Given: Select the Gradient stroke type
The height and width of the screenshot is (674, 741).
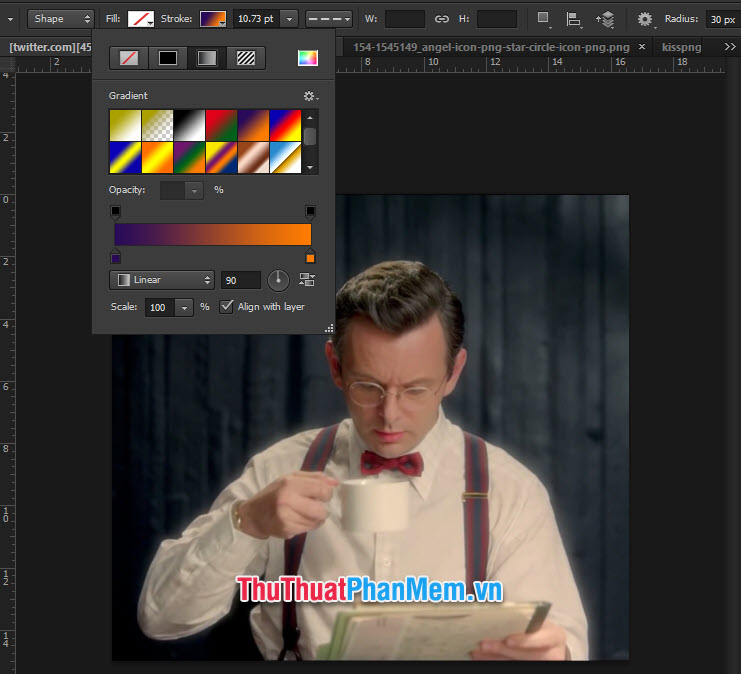Looking at the screenshot, I should [207, 58].
